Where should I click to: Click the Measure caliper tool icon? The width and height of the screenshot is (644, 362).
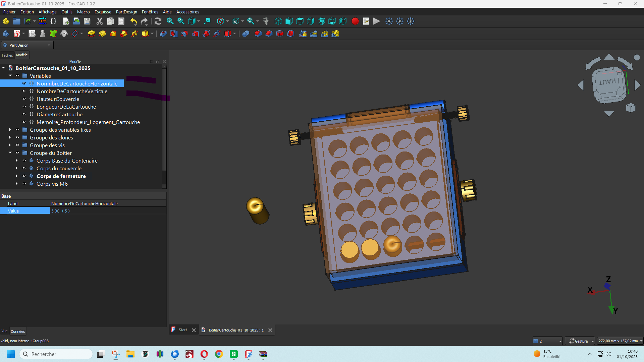click(x=266, y=21)
